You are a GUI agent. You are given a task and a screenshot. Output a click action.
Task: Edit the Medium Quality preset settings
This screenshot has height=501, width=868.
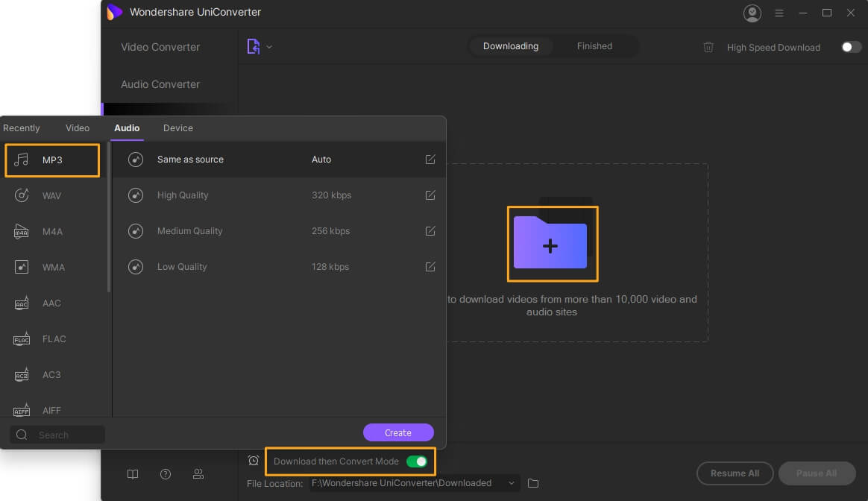click(x=430, y=231)
